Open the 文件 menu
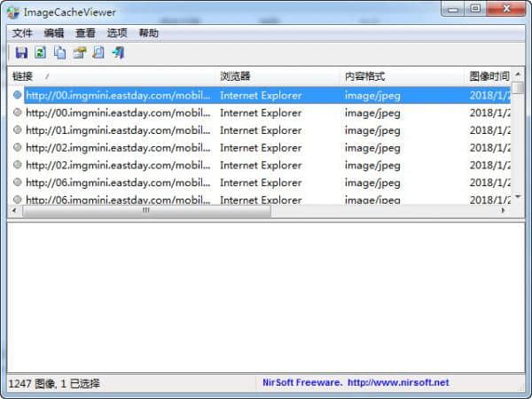532x399 pixels. [x=22, y=34]
